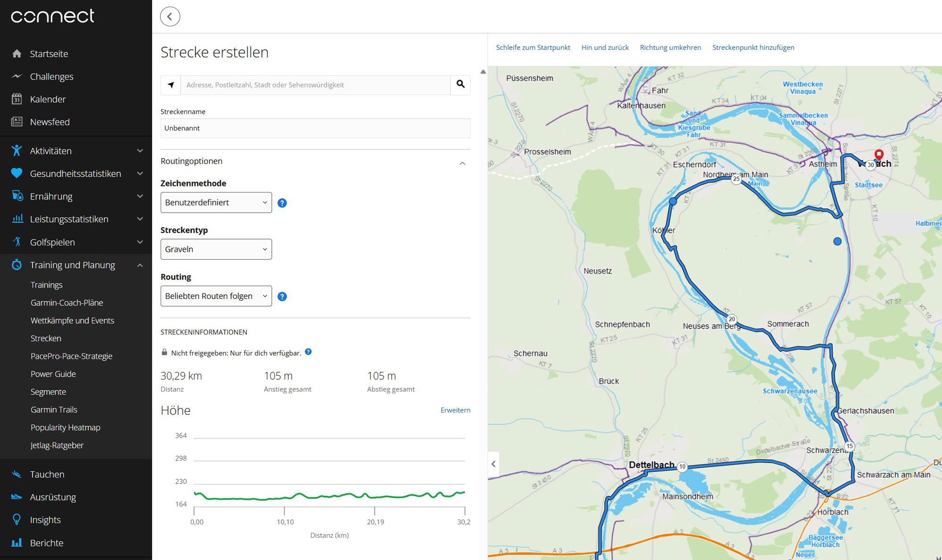Click the magnifier search icon

[460, 84]
